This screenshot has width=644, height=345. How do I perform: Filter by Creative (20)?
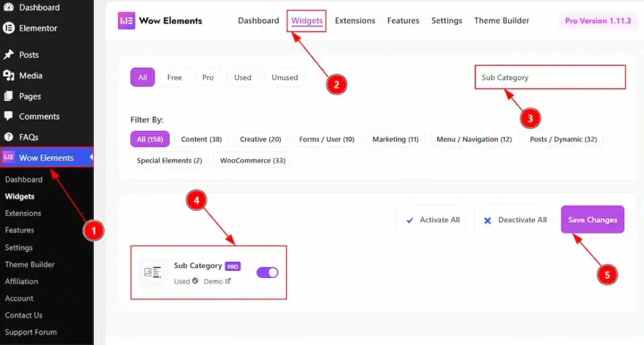(x=260, y=139)
